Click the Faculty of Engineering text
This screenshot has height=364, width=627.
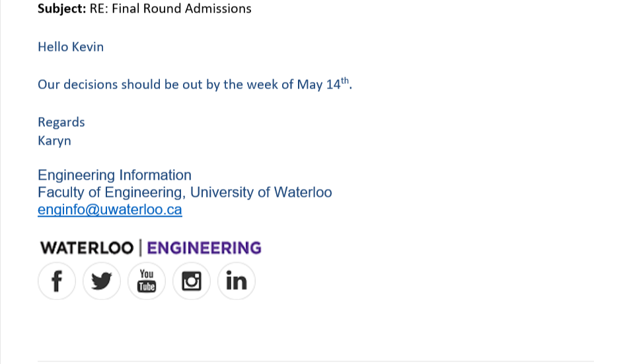click(x=110, y=192)
